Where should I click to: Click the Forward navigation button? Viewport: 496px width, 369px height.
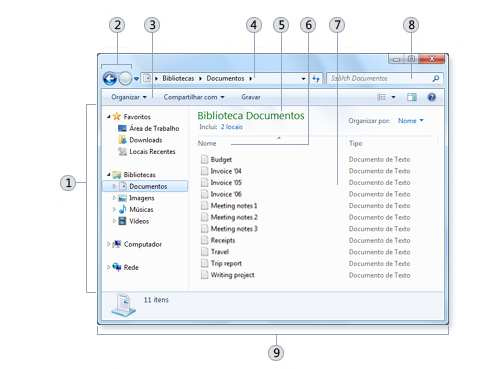(125, 78)
